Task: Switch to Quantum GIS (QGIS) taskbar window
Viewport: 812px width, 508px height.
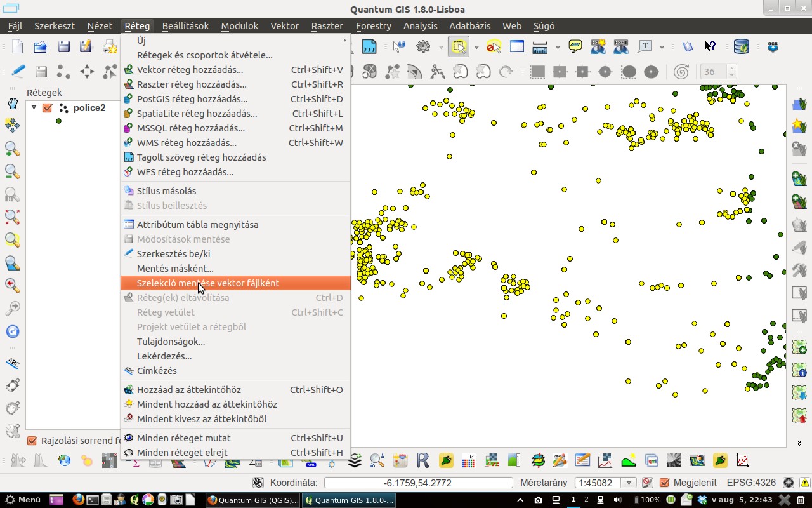Action: 253,500
